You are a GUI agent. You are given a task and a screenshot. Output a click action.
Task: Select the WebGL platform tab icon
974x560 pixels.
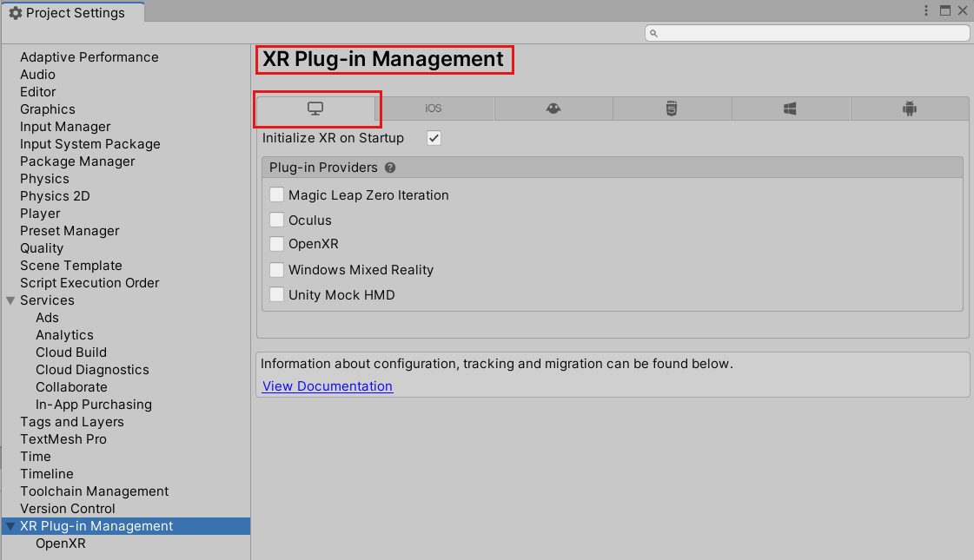point(672,108)
